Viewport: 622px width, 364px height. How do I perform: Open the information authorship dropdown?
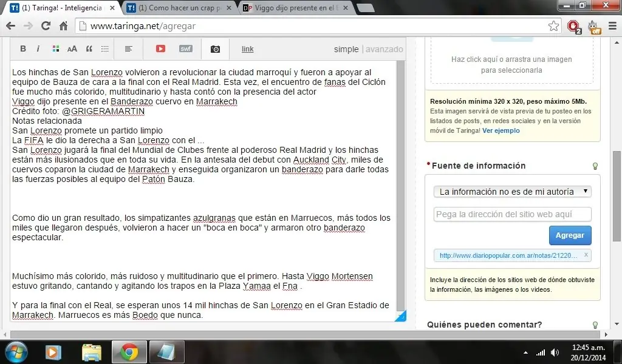coord(512,192)
